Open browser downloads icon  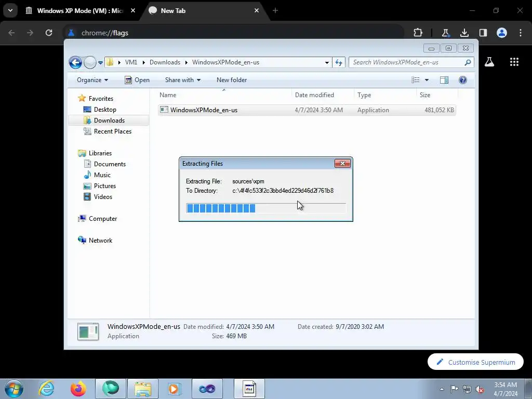point(464,33)
